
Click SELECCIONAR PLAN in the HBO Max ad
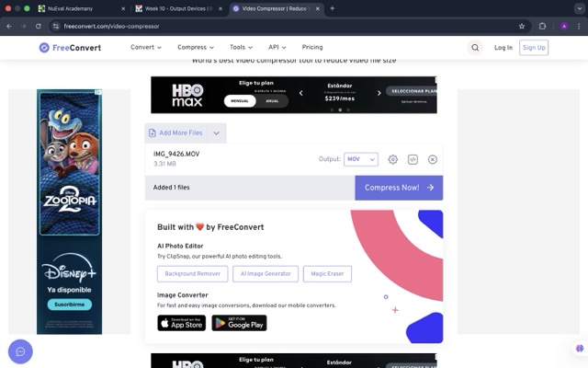(x=413, y=91)
